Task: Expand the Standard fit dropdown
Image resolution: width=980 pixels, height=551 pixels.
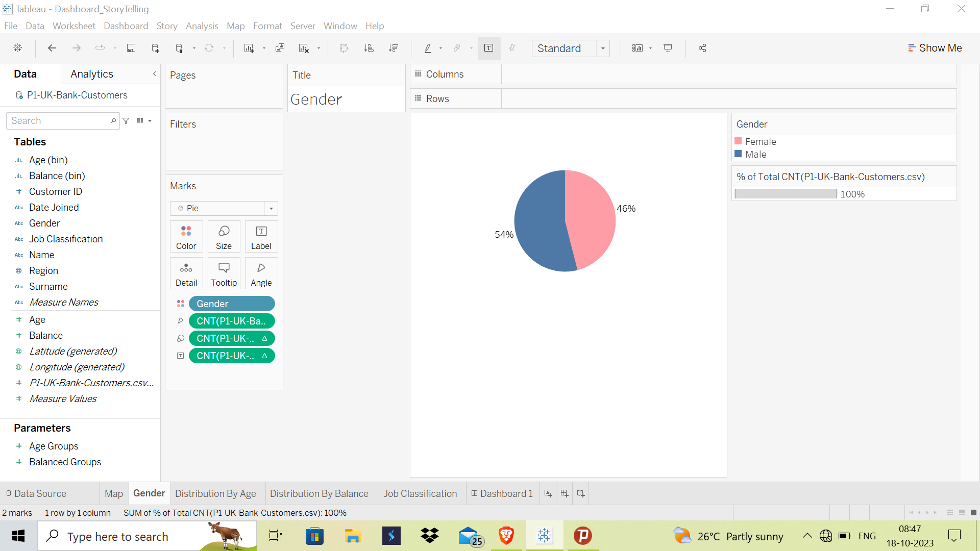Action: (603, 48)
